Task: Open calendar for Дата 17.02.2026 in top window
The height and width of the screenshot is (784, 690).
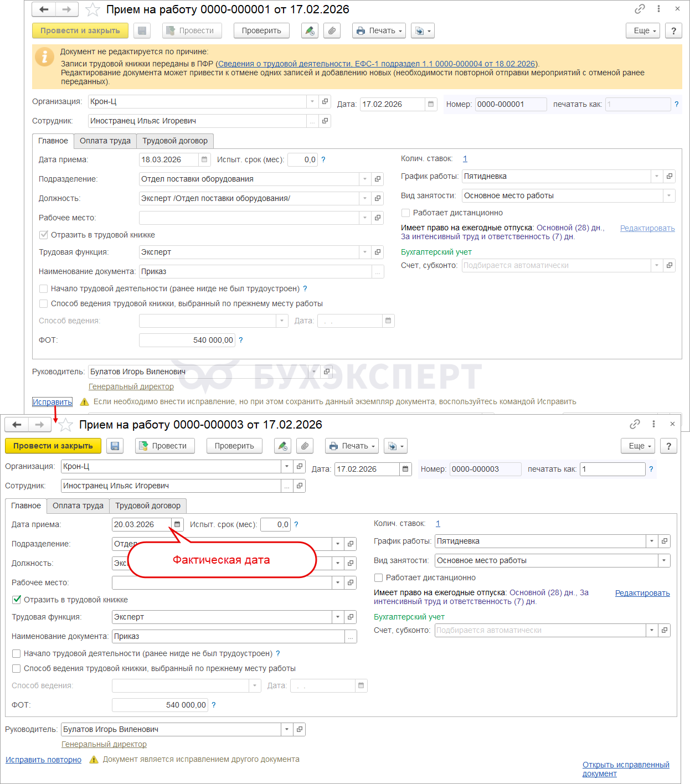Action: (x=431, y=104)
